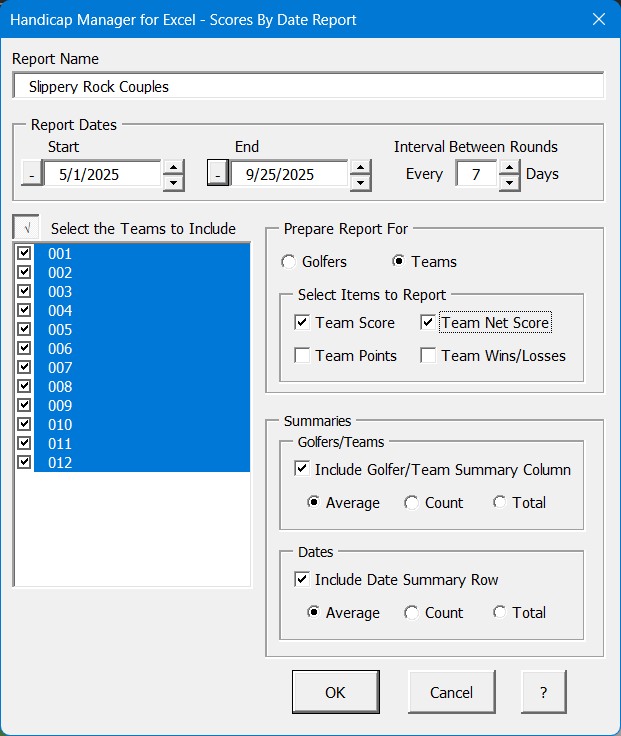Uncheck team 003 checkbox
621x736 pixels.
(x=24, y=291)
